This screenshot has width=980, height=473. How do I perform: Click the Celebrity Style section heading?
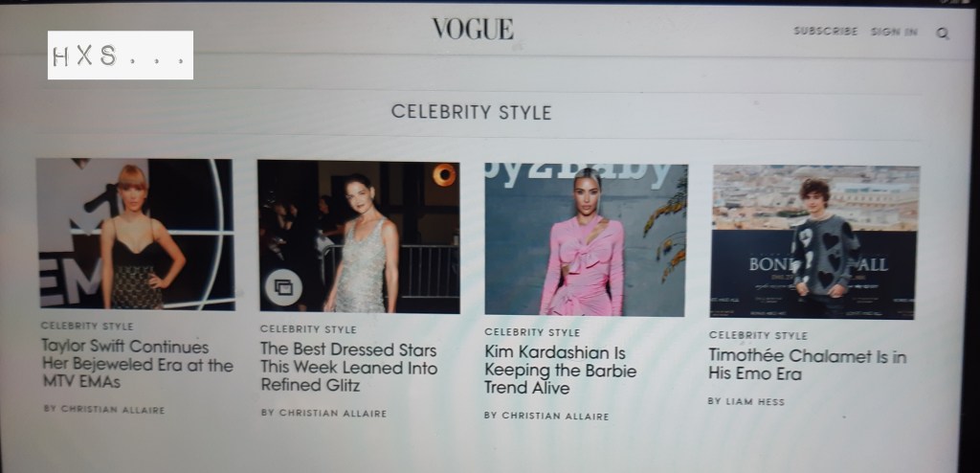pyautogui.click(x=471, y=112)
